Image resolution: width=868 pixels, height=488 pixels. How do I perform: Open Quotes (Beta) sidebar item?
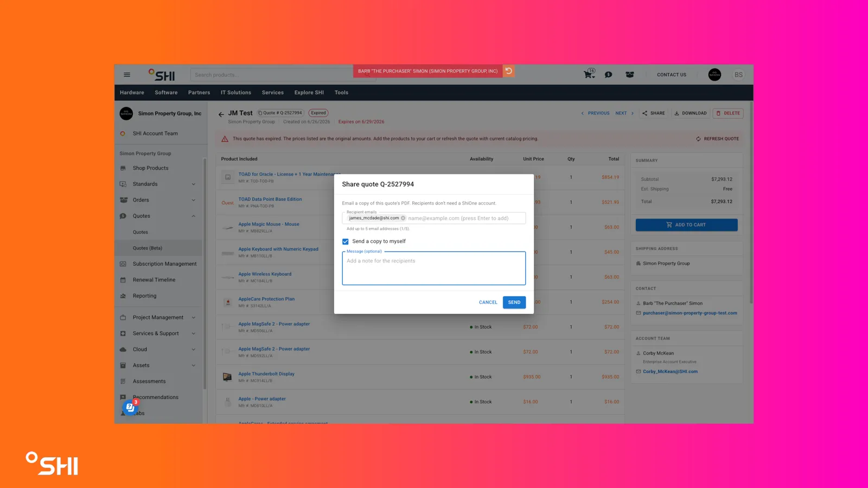(148, 248)
